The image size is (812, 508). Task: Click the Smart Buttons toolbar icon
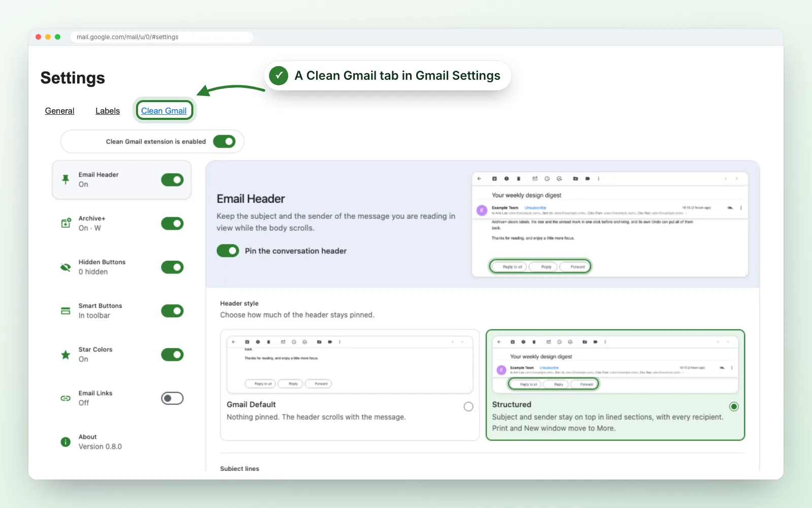[x=65, y=311]
